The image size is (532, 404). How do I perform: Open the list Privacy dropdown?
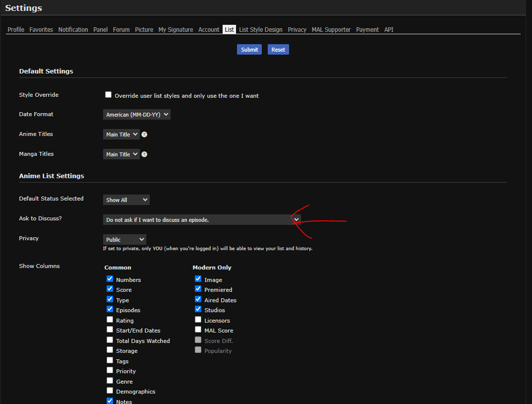(x=124, y=240)
